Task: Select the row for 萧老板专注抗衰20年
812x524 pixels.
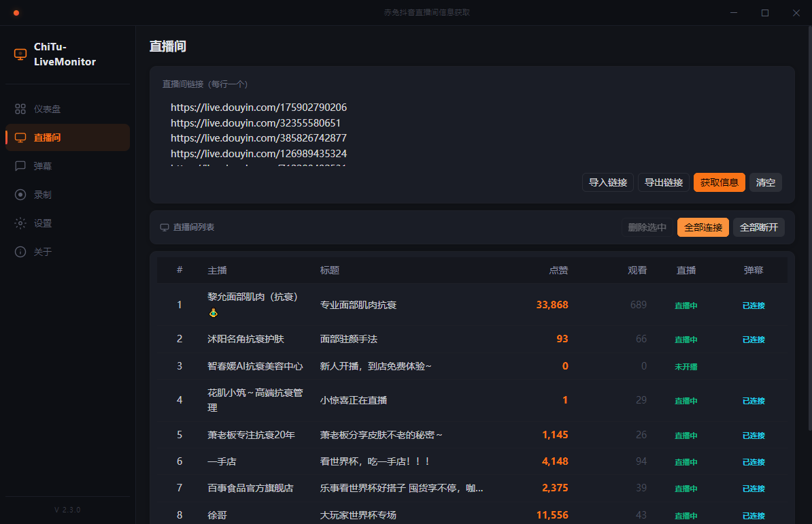Action: (x=472, y=435)
